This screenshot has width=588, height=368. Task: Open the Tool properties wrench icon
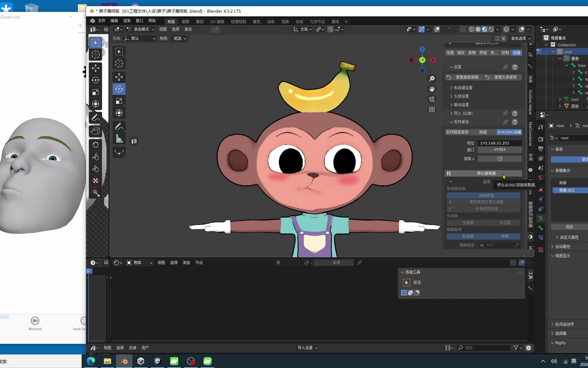coord(541,127)
